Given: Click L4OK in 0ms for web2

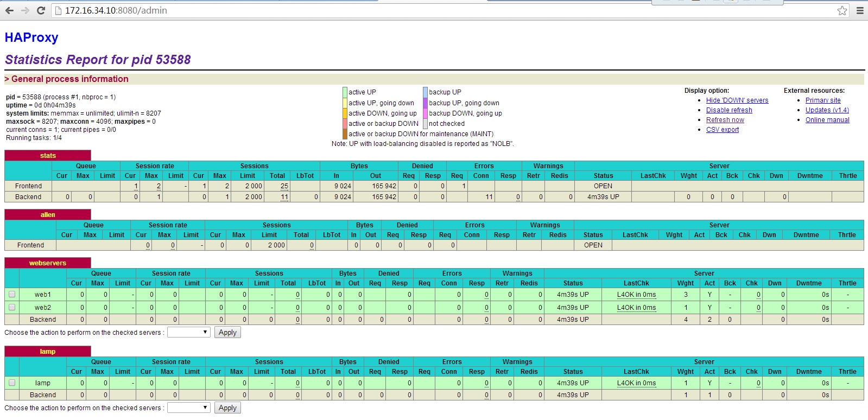Looking at the screenshot, I should (636, 308).
